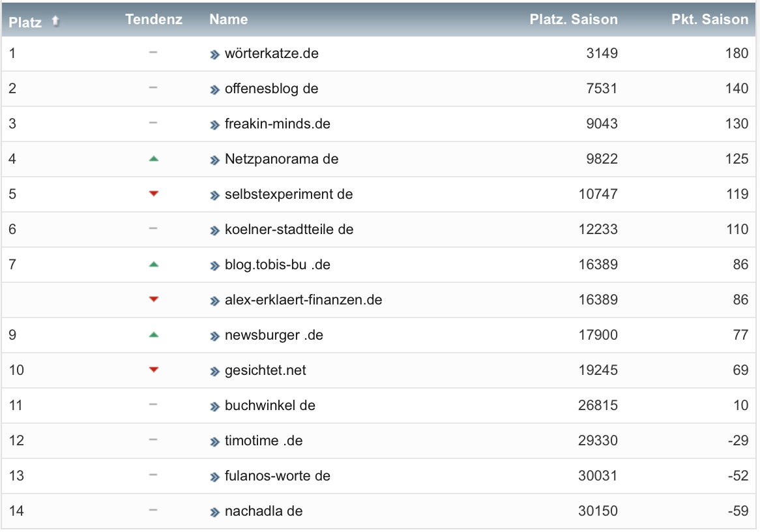Select season rank value 9822
This screenshot has height=532, width=760.
tap(602, 159)
